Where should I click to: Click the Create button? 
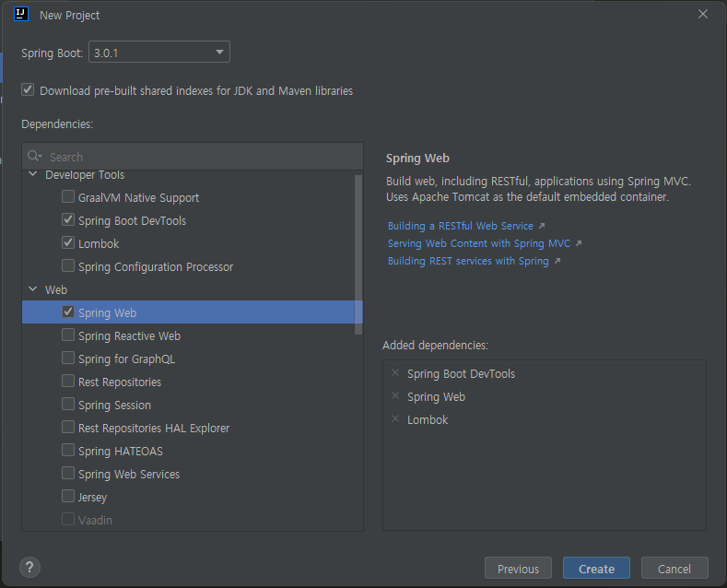tap(597, 568)
